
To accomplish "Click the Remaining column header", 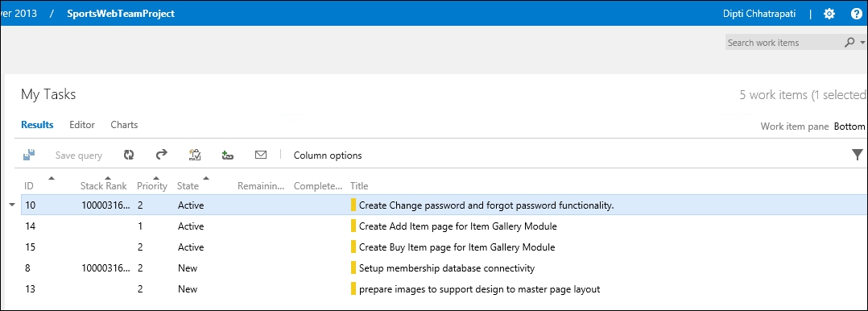I will tap(261, 185).
